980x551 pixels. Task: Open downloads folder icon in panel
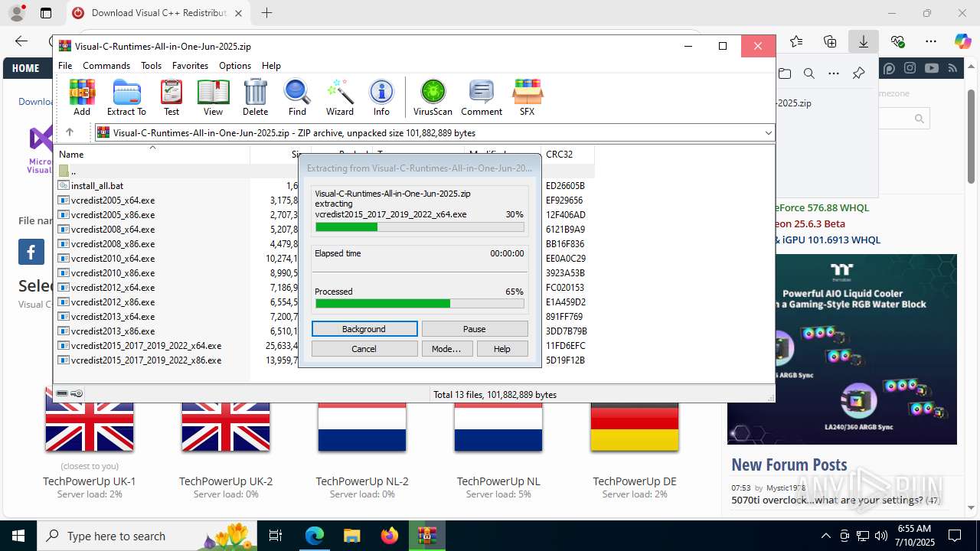tap(785, 73)
